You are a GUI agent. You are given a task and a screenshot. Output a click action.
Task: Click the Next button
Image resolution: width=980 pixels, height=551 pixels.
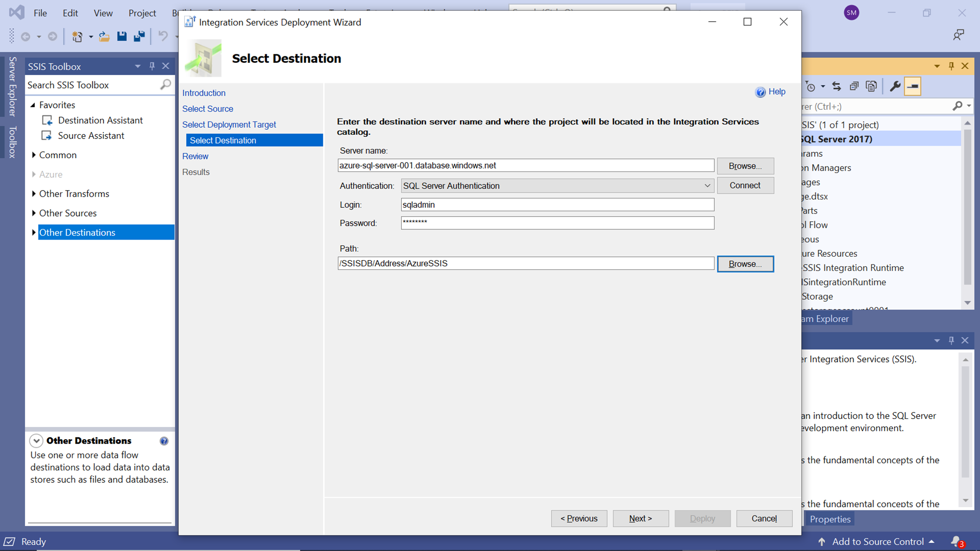[640, 518]
